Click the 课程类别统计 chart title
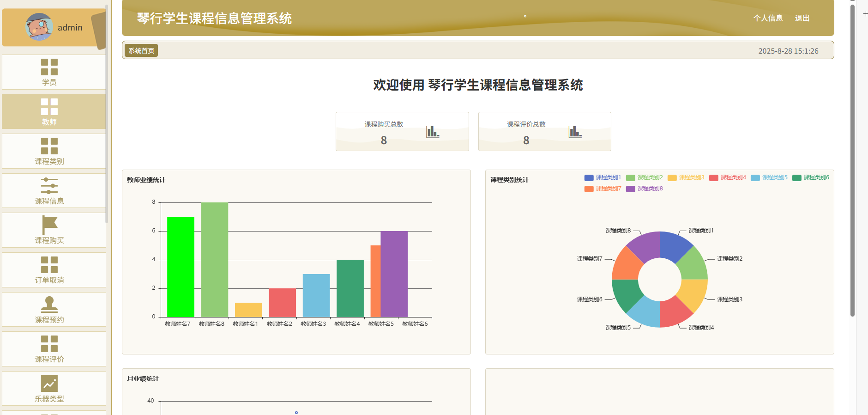 coord(510,180)
